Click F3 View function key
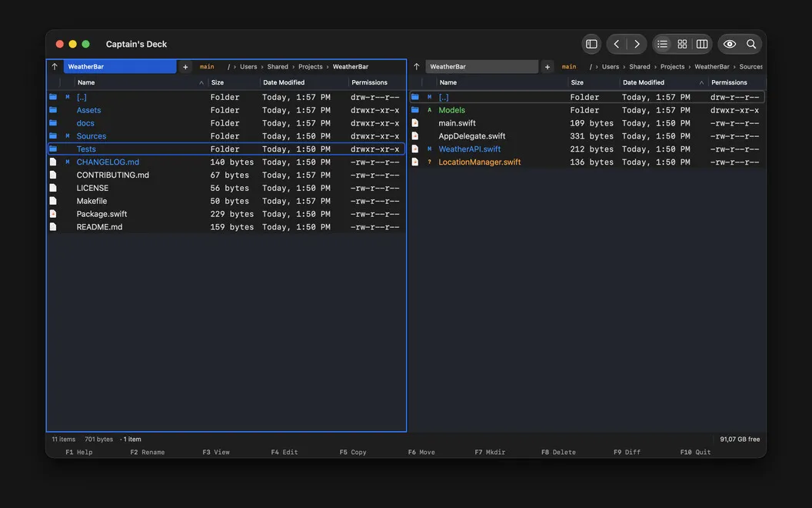Image resolution: width=812 pixels, height=508 pixels. tap(216, 452)
